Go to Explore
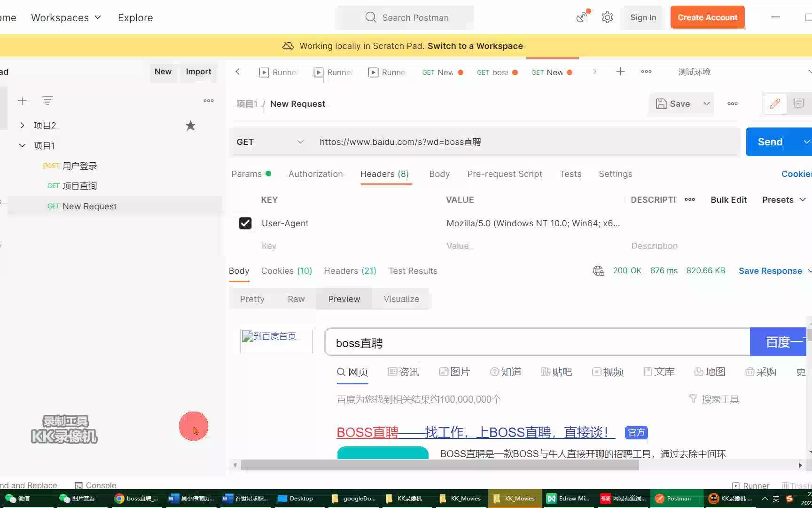This screenshot has width=812, height=508. [135, 17]
